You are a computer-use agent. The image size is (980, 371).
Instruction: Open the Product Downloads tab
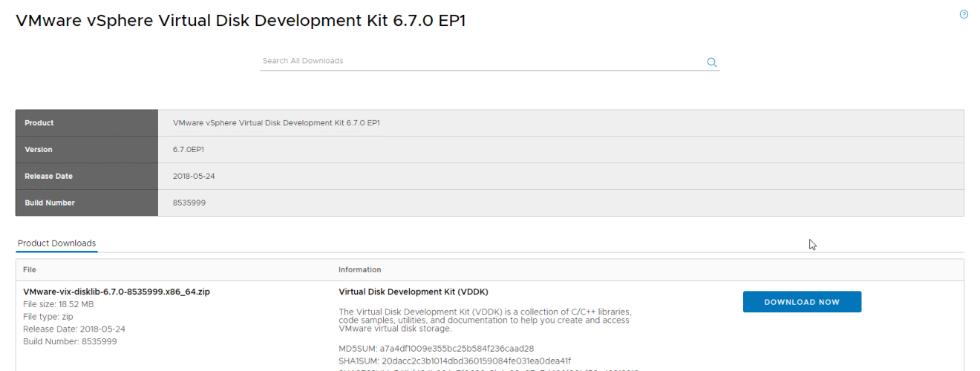pos(56,243)
